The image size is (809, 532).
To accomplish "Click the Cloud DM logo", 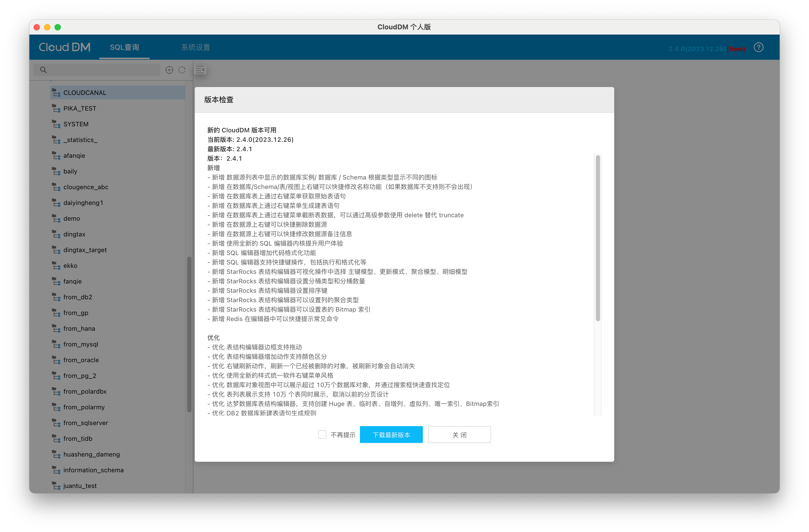I will pyautogui.click(x=64, y=47).
